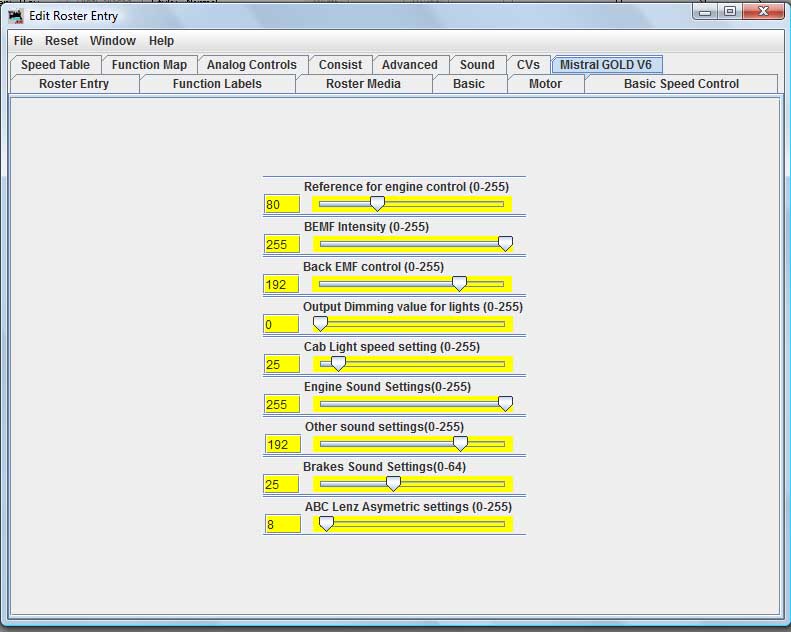Open the Help menu
Screen dimensions: 791x632
coord(161,41)
